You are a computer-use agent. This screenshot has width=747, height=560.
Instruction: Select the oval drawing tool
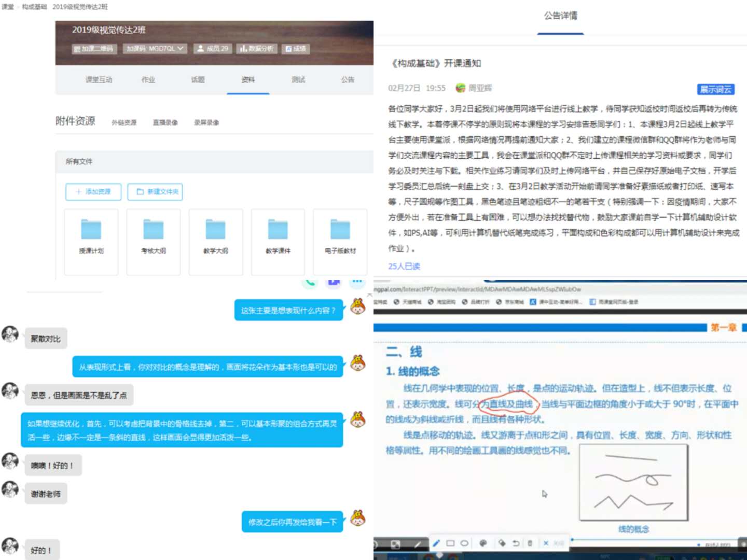(x=465, y=542)
